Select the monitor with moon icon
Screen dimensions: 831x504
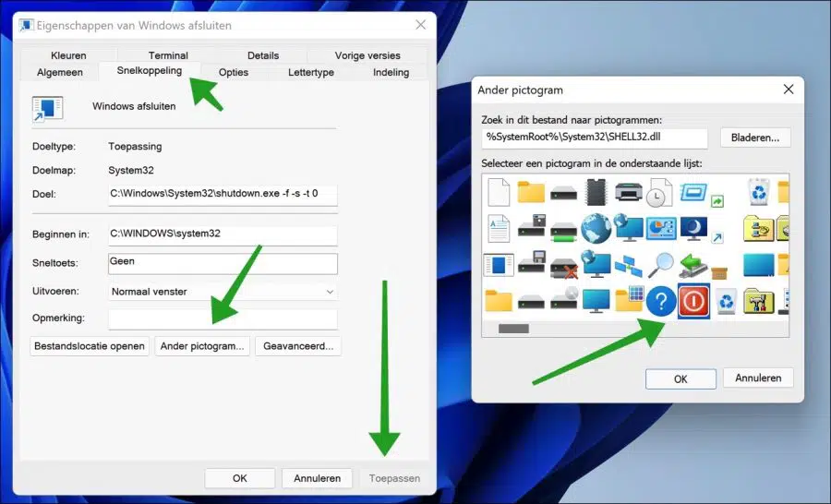click(692, 228)
